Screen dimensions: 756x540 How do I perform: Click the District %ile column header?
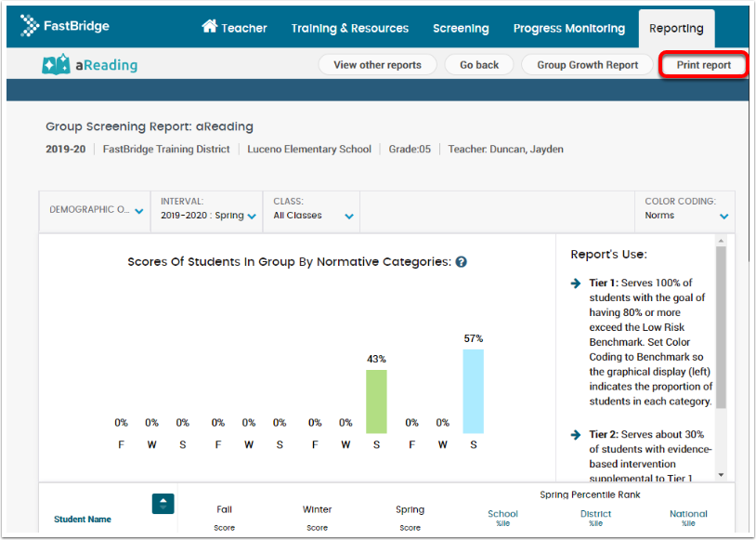pyautogui.click(x=595, y=518)
